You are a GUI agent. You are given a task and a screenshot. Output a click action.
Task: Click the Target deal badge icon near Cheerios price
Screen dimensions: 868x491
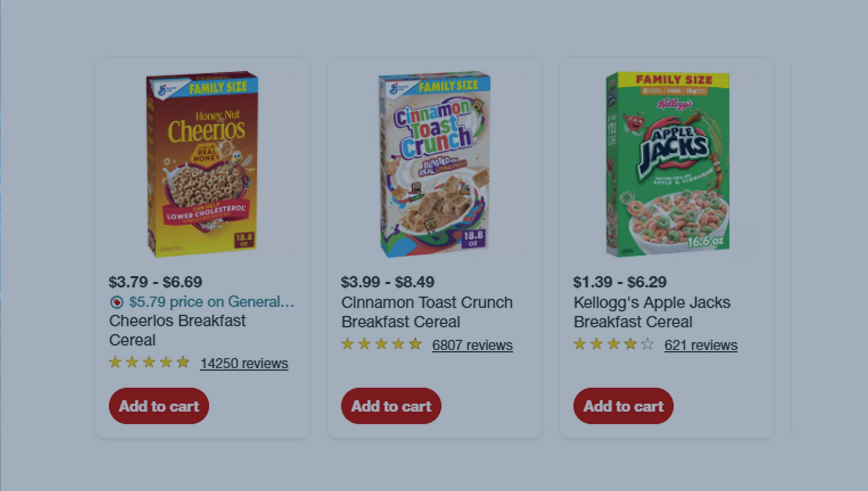coord(117,302)
